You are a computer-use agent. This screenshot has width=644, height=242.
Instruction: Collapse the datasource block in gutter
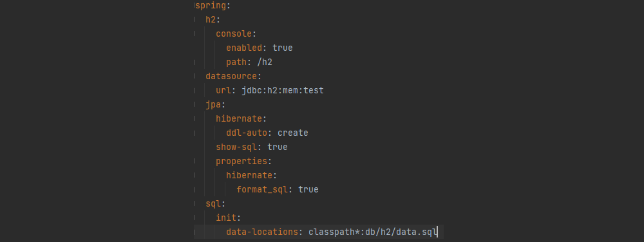click(x=194, y=77)
